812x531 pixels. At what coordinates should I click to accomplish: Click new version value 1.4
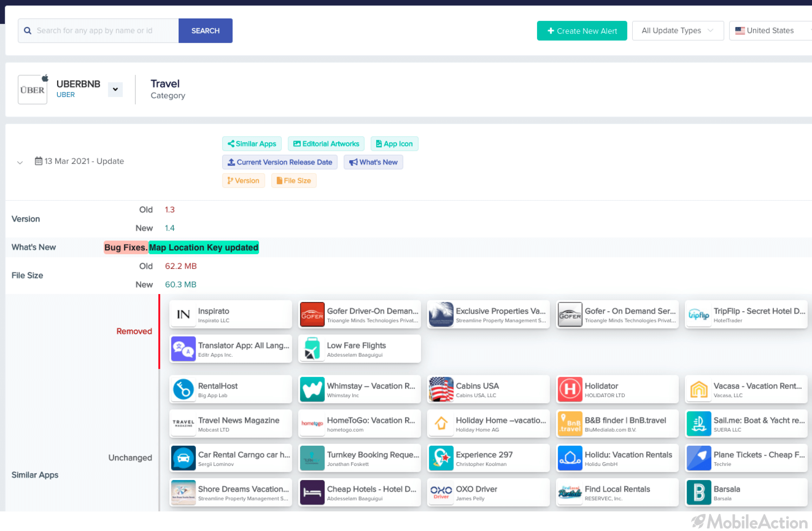pyautogui.click(x=170, y=228)
